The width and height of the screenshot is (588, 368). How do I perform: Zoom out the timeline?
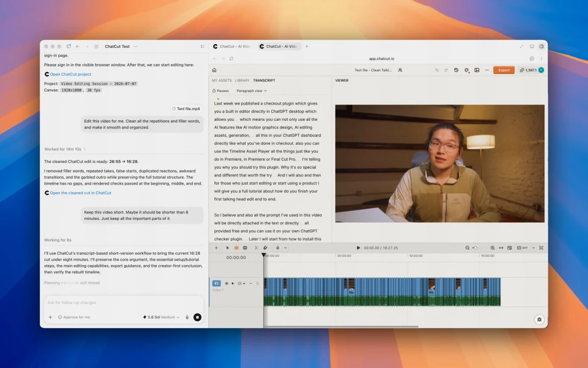coord(467,248)
